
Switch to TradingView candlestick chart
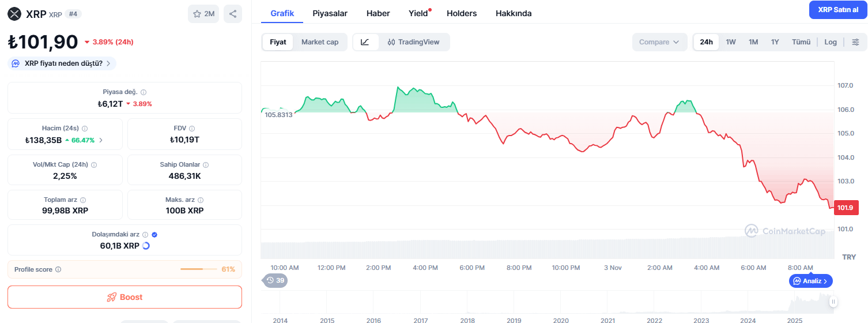tap(414, 42)
